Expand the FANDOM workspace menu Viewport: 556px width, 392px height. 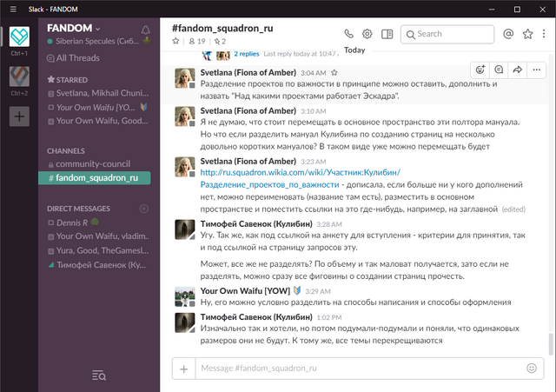click(73, 28)
